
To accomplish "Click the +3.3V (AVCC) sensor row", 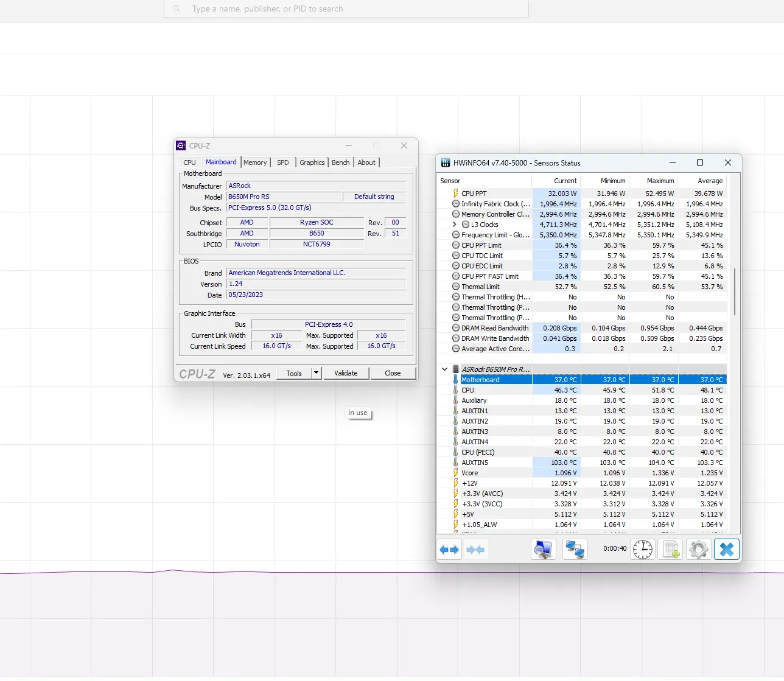I will (582, 494).
